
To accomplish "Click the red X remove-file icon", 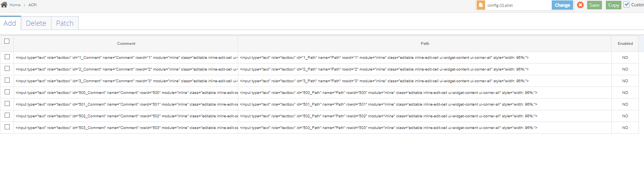I will tap(580, 5).
